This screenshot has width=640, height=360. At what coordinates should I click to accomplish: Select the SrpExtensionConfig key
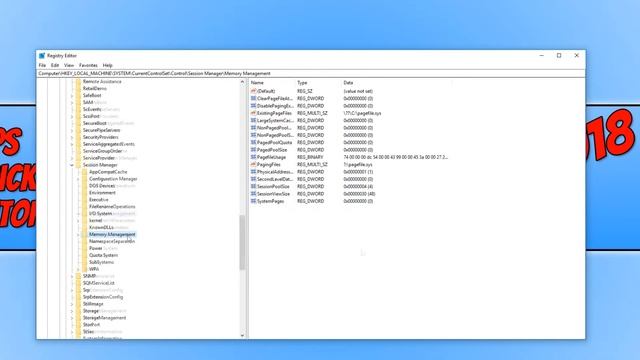(x=102, y=297)
